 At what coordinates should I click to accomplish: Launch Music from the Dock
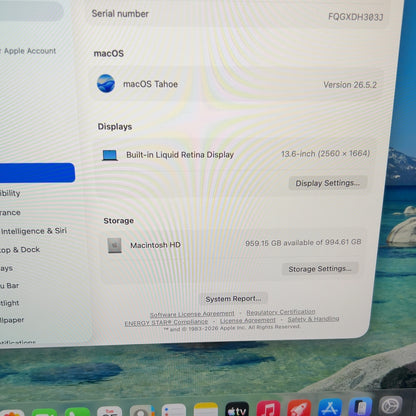[x=268, y=408]
